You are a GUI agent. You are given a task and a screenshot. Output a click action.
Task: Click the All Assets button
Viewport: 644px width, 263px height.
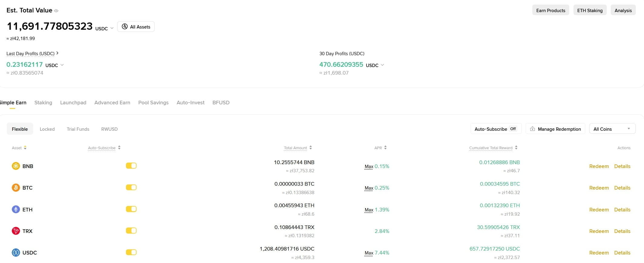pos(136,27)
